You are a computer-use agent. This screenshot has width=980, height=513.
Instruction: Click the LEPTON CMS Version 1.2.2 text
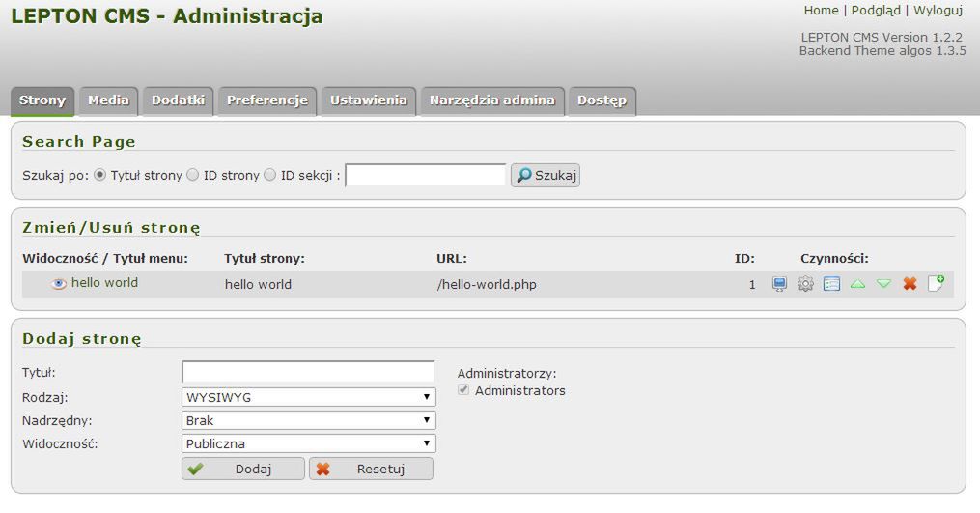(x=882, y=37)
